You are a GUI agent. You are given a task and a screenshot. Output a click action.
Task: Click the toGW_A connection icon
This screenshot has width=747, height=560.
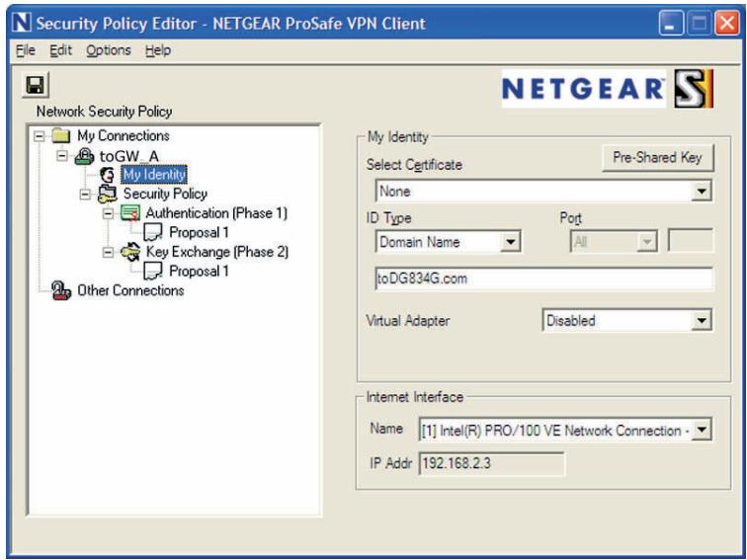[84, 156]
